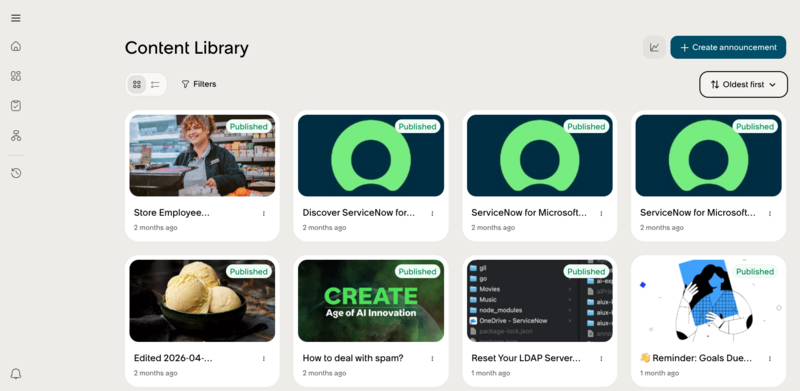Expand the Oldest first sort dropdown

743,85
